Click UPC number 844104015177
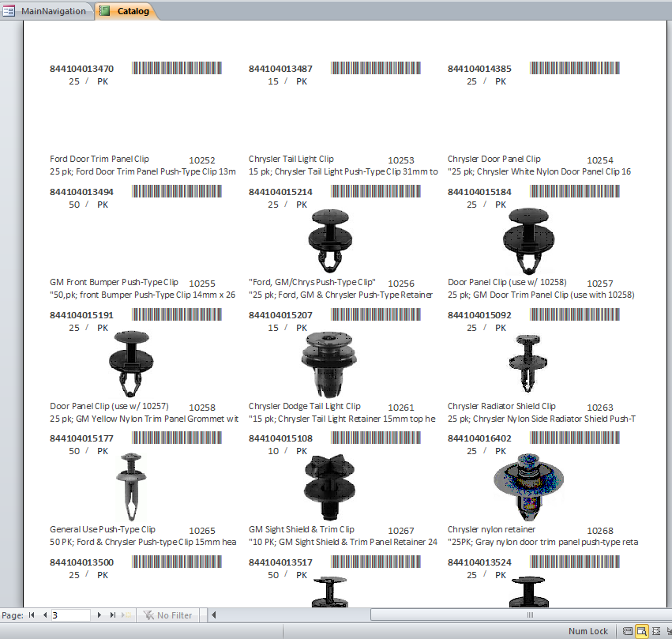The width and height of the screenshot is (672, 639). pyautogui.click(x=81, y=438)
